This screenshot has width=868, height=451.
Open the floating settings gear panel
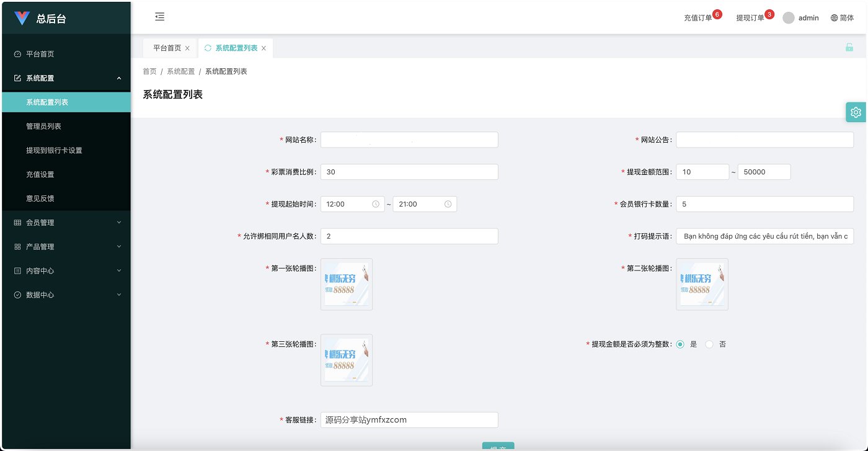[x=856, y=112]
